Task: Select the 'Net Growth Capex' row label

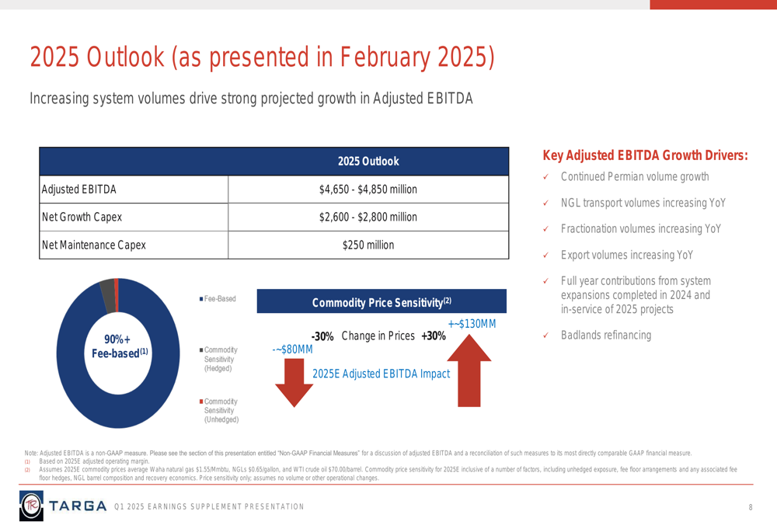Action: click(x=82, y=217)
